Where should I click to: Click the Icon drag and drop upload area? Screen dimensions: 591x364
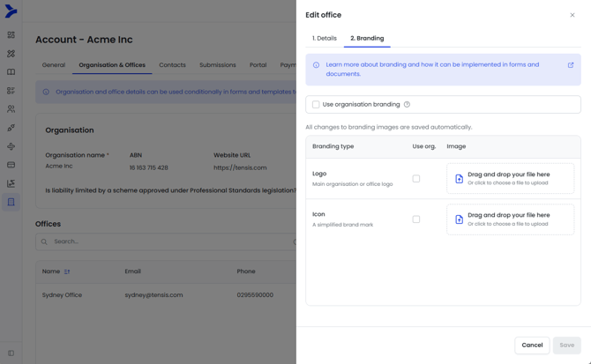(x=511, y=219)
